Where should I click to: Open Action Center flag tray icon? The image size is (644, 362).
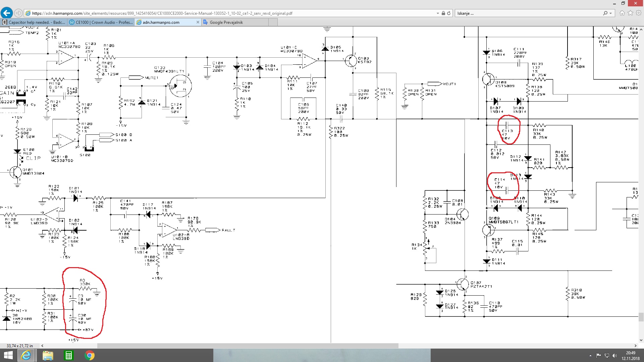(598, 356)
